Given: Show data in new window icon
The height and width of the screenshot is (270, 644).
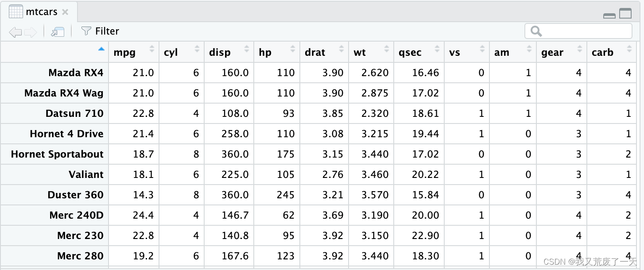Looking at the screenshot, I should [x=58, y=31].
